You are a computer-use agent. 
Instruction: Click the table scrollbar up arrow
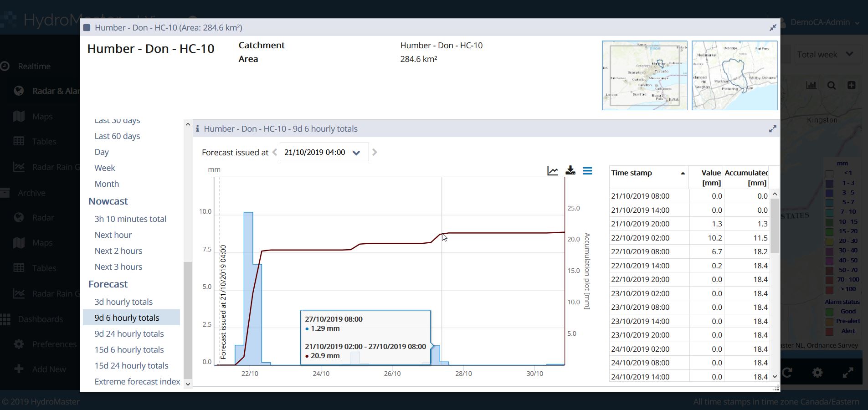(x=775, y=194)
